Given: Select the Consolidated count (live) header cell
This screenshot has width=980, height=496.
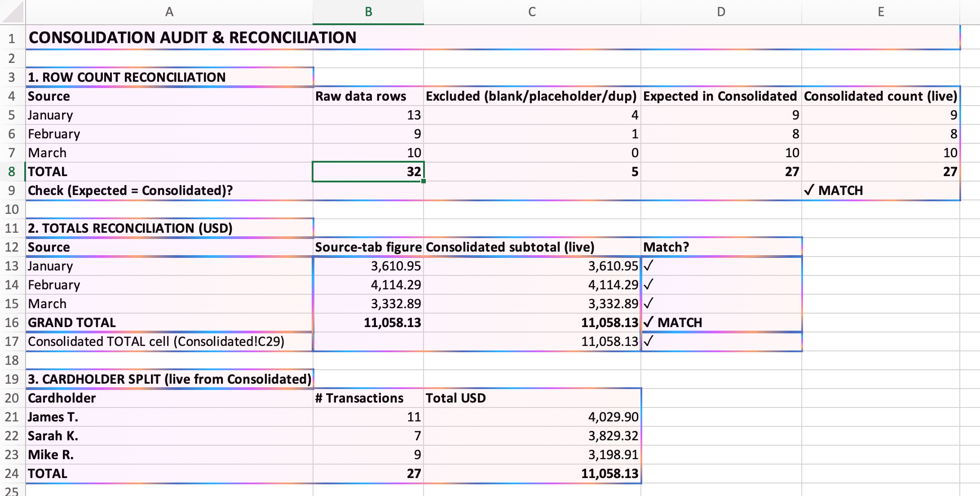Looking at the screenshot, I should pos(880,96).
